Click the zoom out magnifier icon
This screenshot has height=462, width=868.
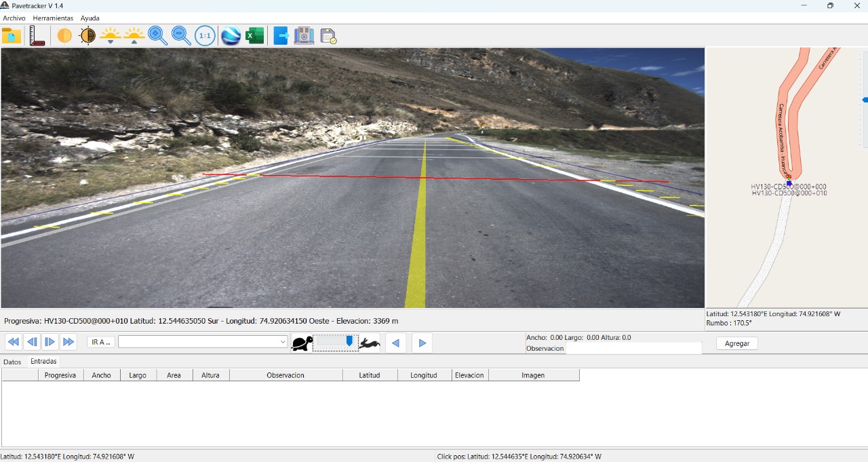(181, 35)
